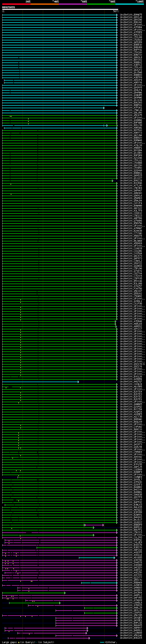
Task: Click the query end position 567
Action: pos(115,11)
